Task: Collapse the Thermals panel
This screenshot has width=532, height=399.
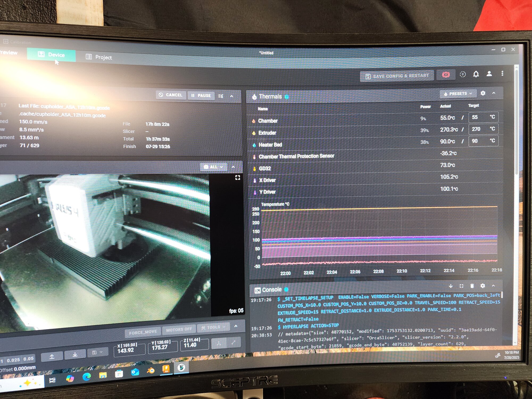Action: tap(494, 93)
